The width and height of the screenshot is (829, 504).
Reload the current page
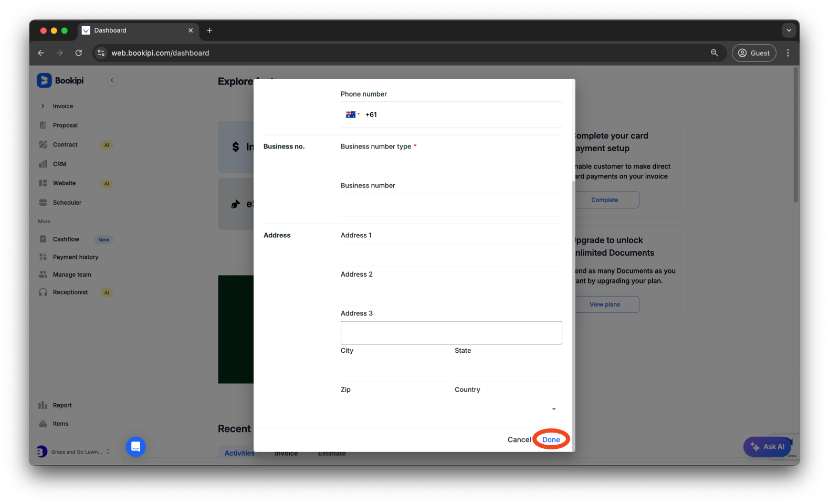click(79, 53)
